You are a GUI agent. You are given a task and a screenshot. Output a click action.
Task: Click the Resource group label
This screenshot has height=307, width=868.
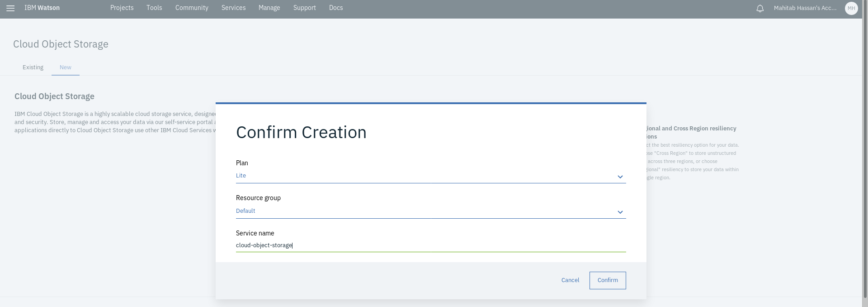[258, 198]
